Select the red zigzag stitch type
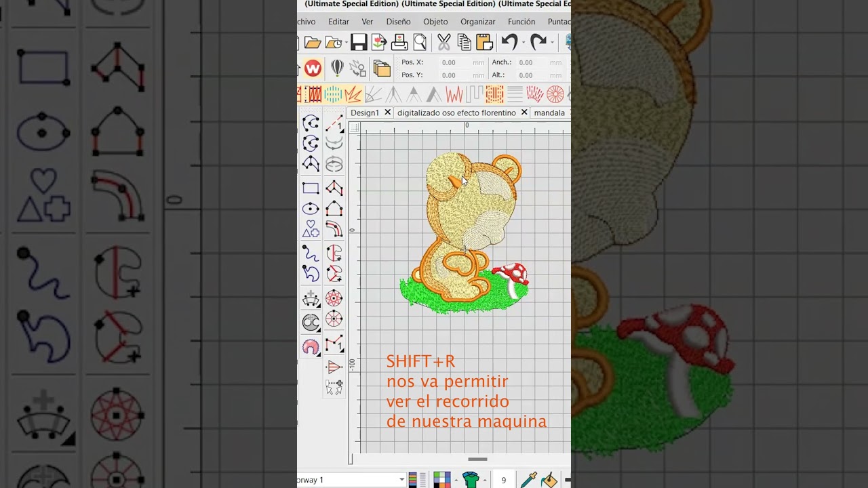Screen dimensions: 868x488 (454, 94)
